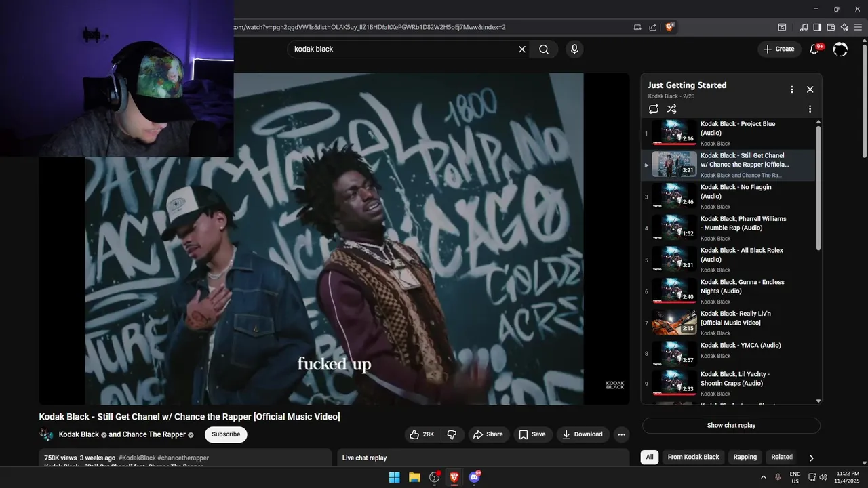Click the Brave Shields lion icon
This screenshot has width=868, height=488.
point(669,27)
